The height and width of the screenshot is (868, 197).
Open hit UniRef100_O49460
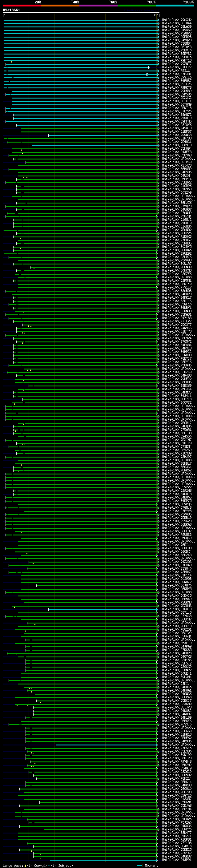[x=176, y=30]
